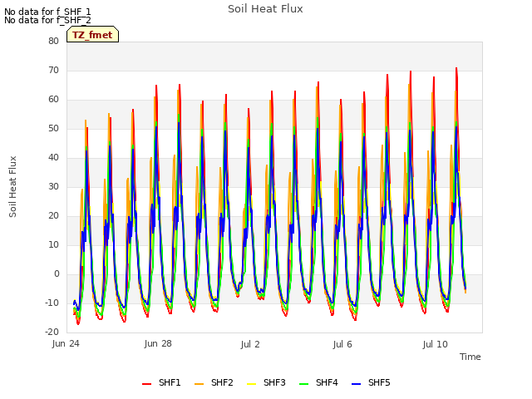
Task: Select the orange SHF2 legend color swatch
Action: coord(199,384)
